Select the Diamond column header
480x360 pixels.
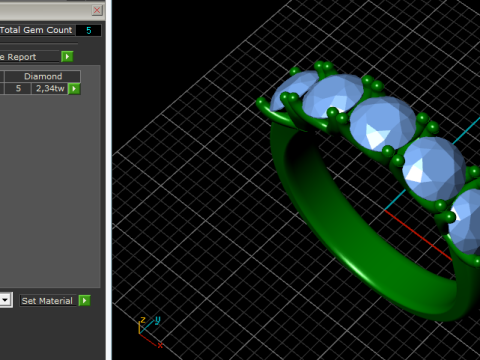coord(43,76)
